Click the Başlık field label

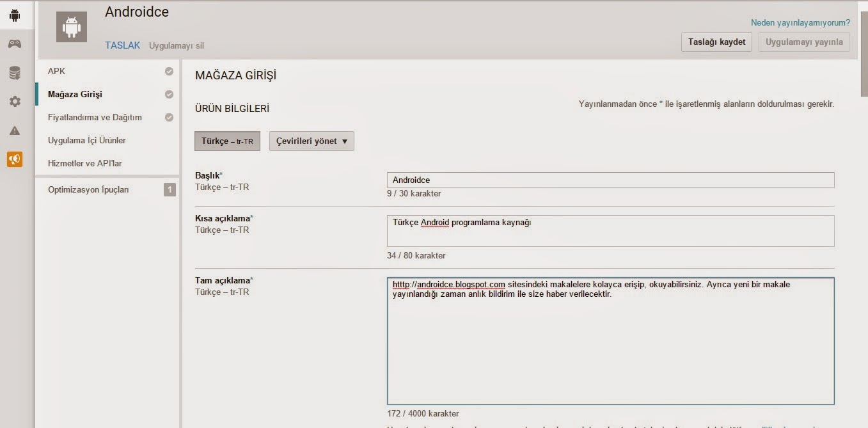(x=209, y=175)
